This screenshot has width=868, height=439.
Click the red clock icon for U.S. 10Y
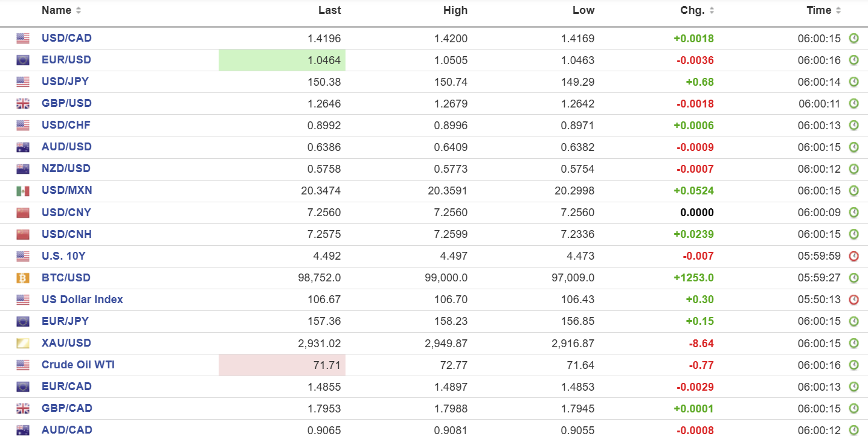(854, 256)
